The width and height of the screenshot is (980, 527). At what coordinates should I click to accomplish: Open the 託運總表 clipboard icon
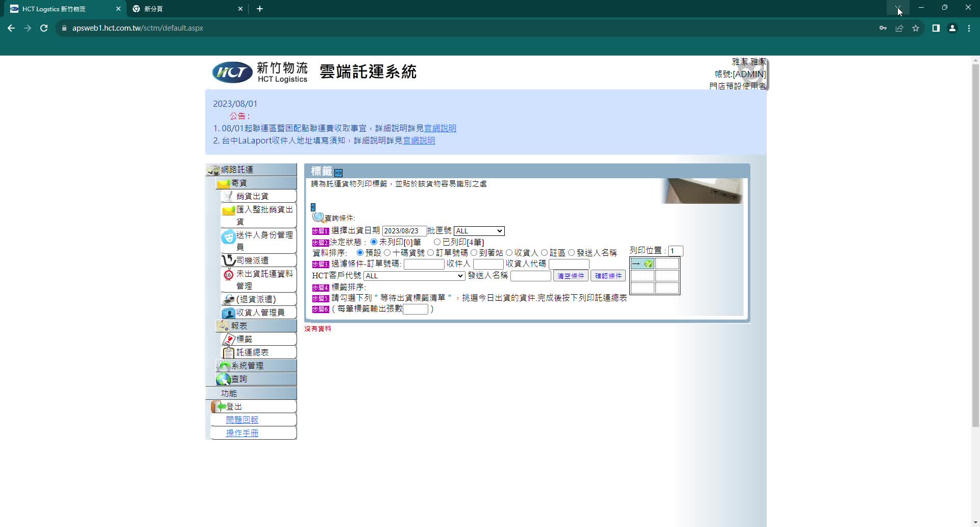228,352
